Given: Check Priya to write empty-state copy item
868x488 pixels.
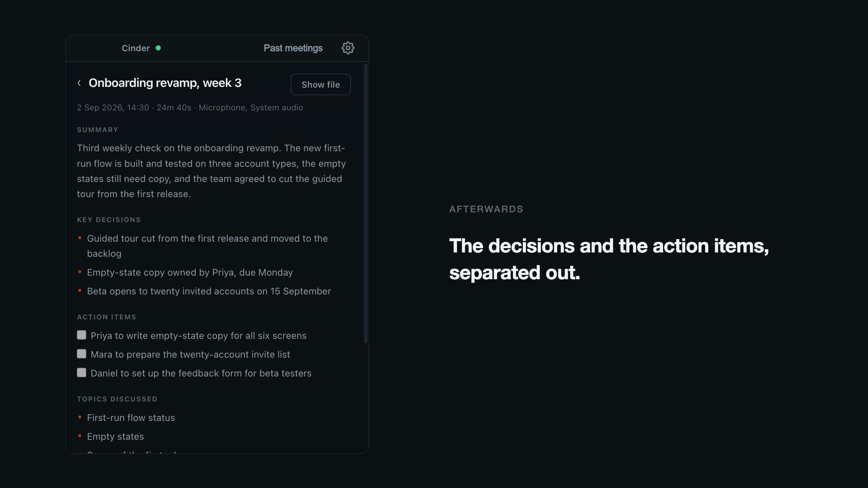Looking at the screenshot, I should [x=81, y=335].
